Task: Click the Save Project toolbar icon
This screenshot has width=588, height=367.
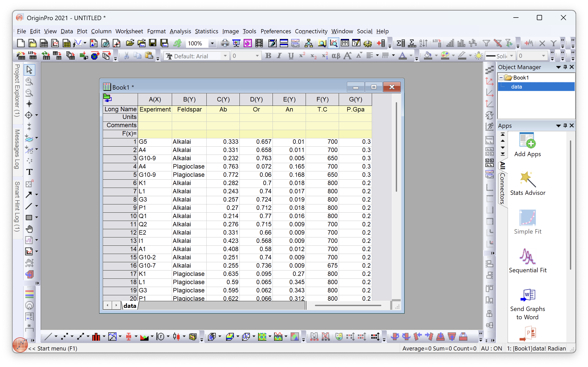Action: point(153,43)
